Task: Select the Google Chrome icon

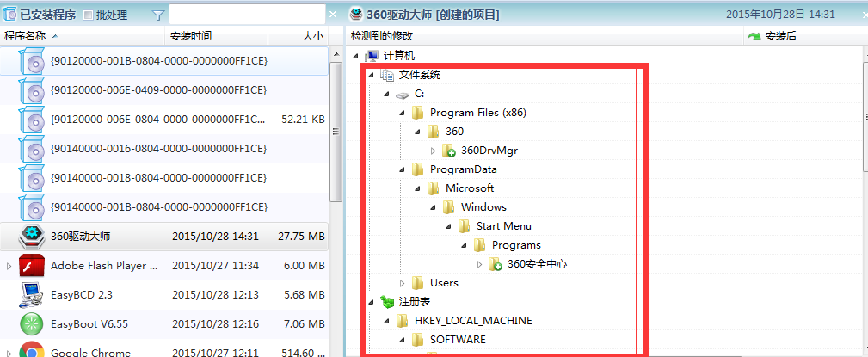Action: (x=33, y=350)
